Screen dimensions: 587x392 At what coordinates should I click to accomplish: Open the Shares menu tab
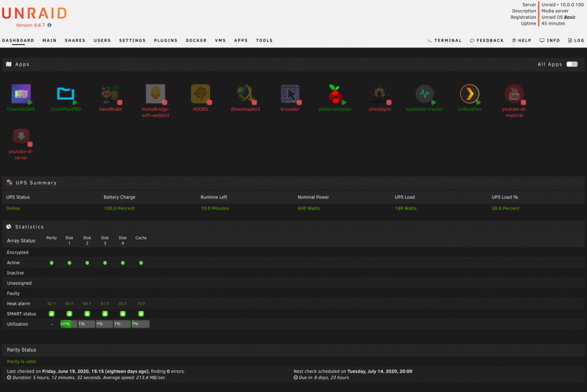coord(75,40)
